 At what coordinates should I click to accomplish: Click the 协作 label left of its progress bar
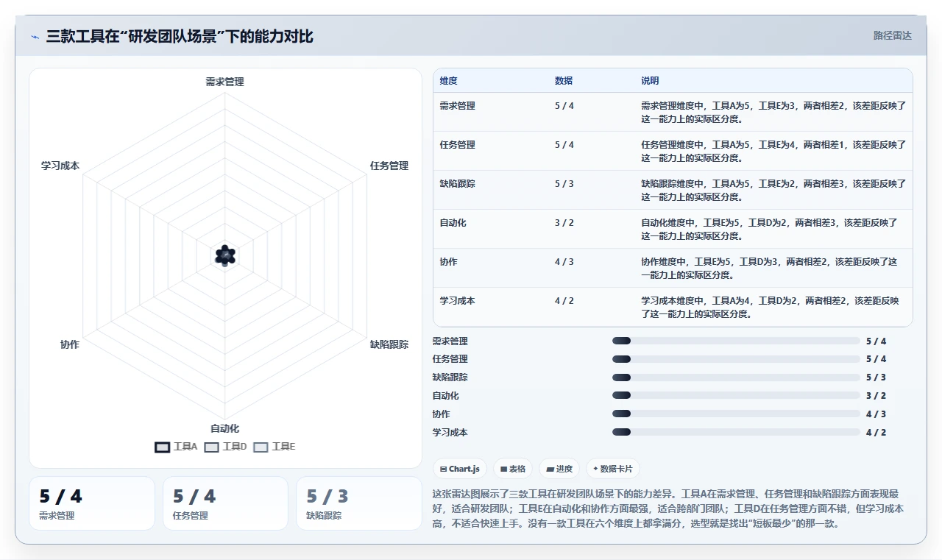(x=441, y=414)
